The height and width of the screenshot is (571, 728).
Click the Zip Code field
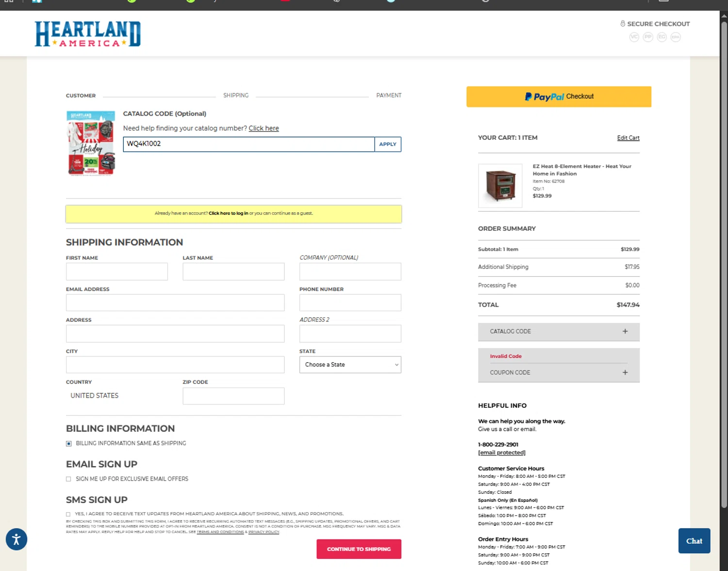(x=233, y=396)
